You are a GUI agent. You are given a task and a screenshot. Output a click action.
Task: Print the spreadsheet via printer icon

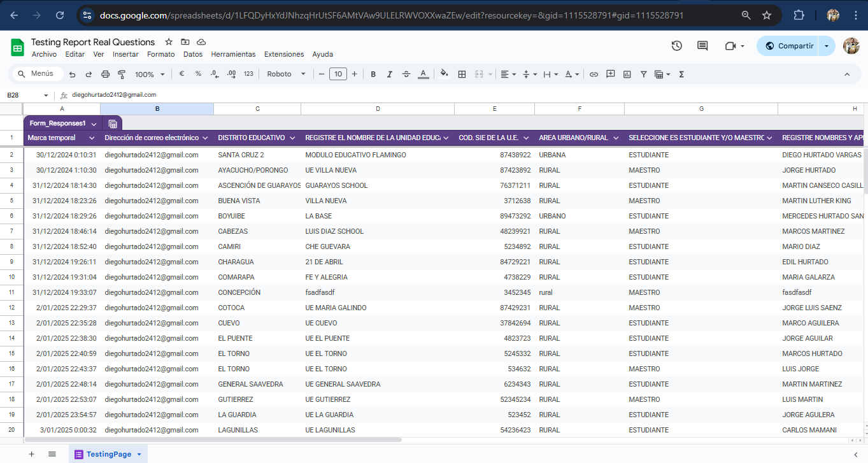(105, 75)
